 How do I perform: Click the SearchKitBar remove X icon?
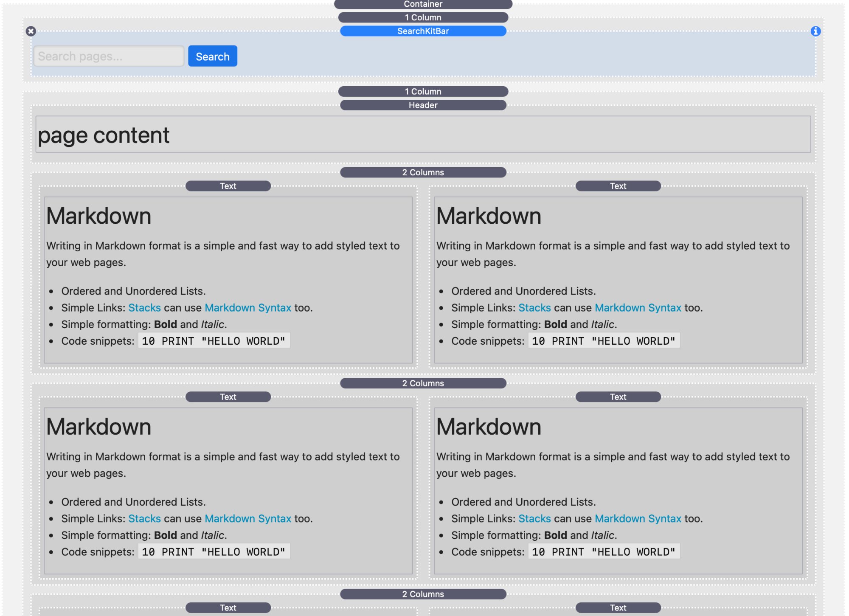[x=31, y=31]
